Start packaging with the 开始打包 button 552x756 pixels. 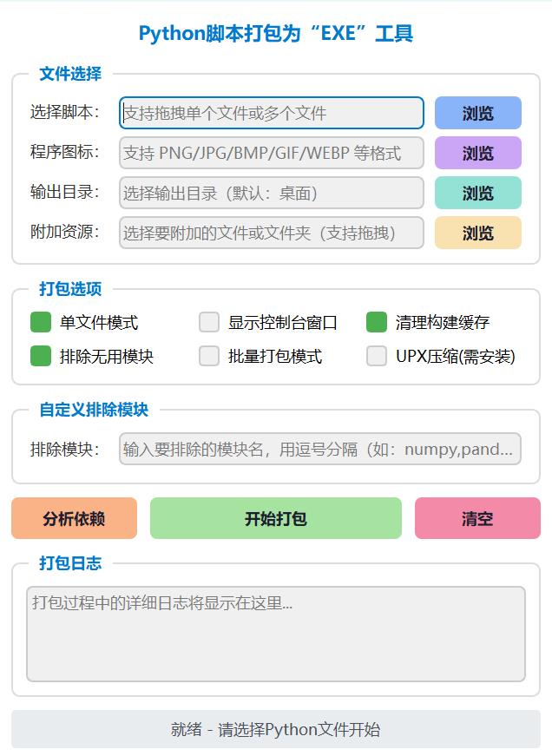click(275, 518)
